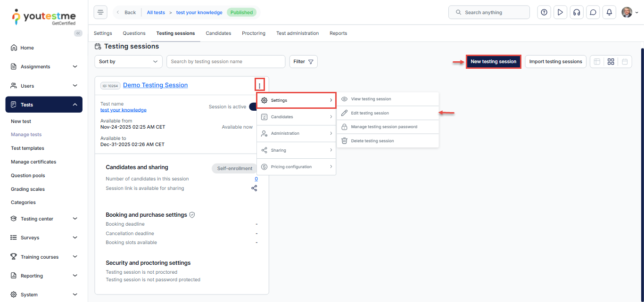Switch to calendar view

click(625, 62)
